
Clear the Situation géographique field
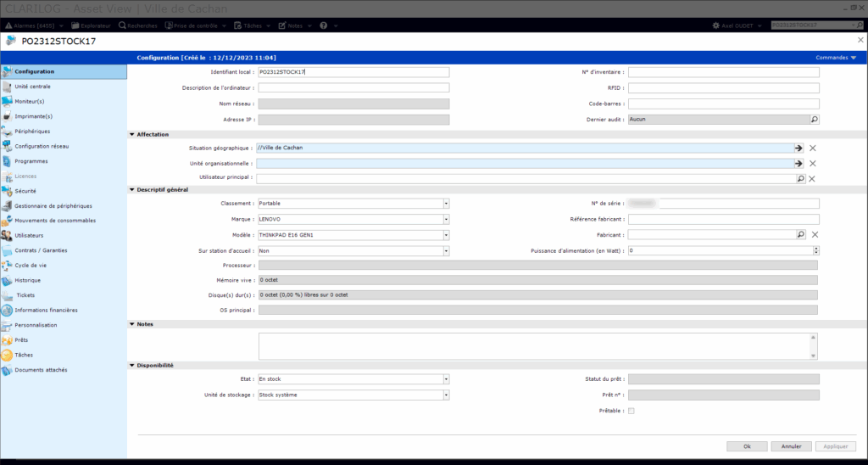point(813,148)
